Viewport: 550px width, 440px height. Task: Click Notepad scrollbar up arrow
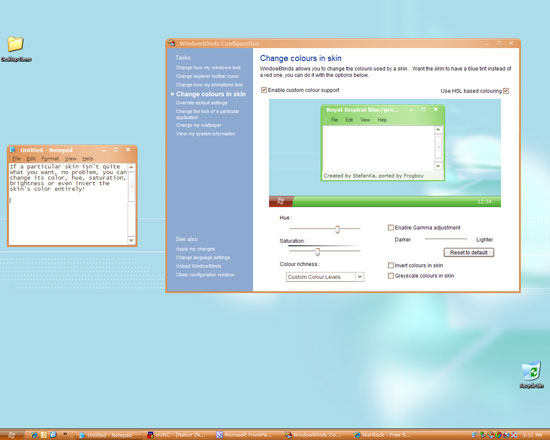(x=131, y=167)
